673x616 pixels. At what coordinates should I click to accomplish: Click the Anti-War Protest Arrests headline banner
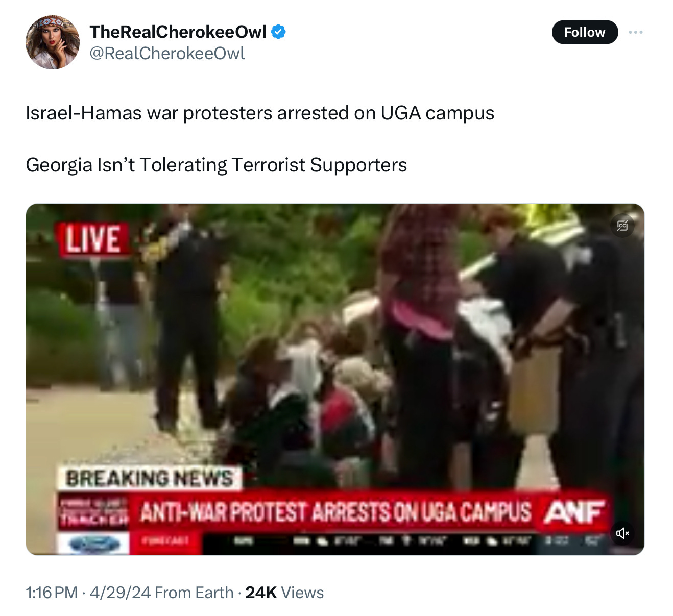pos(335,512)
